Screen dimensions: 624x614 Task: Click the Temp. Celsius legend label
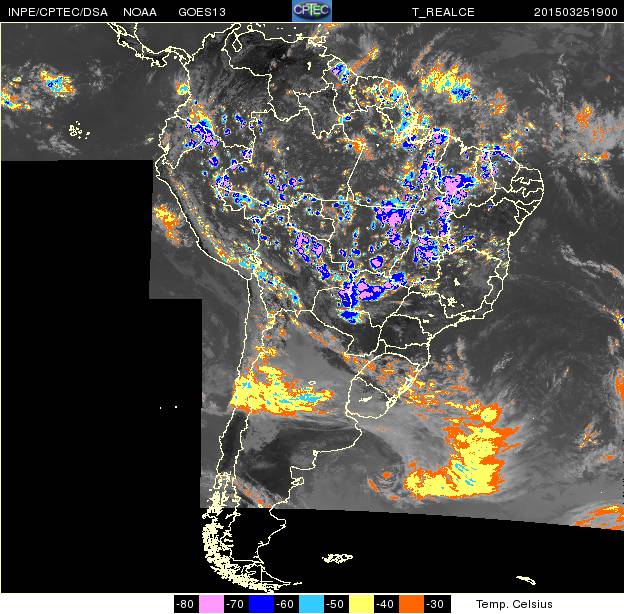(514, 604)
